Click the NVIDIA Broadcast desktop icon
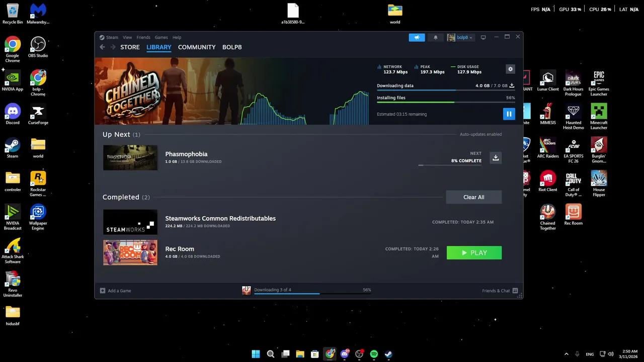 [13, 218]
